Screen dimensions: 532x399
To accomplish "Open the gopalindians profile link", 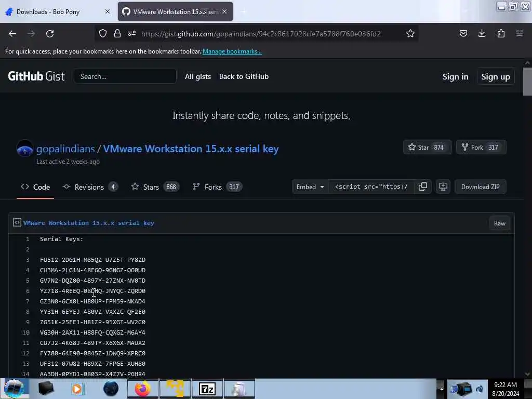I will [x=65, y=149].
